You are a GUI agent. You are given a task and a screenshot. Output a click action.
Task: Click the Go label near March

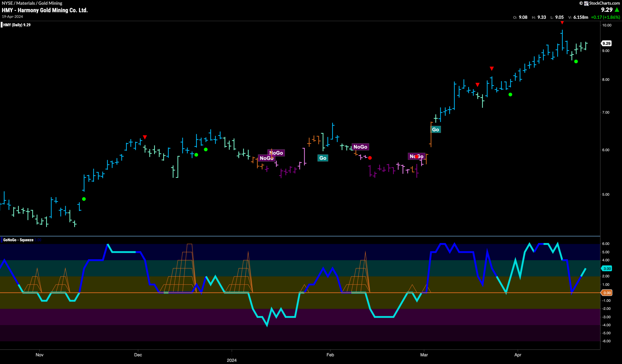(x=435, y=130)
